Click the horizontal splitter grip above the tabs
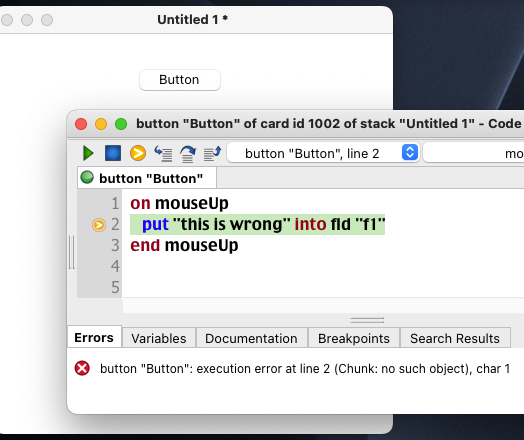This screenshot has width=524, height=440. [x=367, y=320]
